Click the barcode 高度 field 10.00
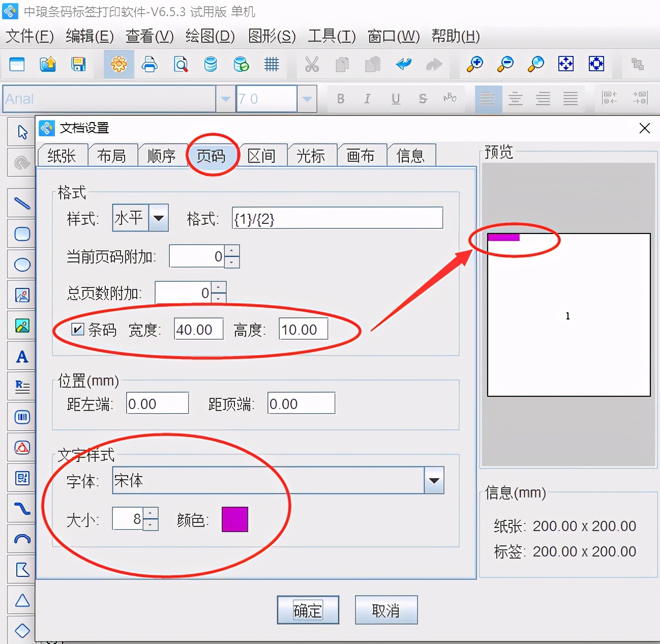The height and width of the screenshot is (644, 660). 304,329
